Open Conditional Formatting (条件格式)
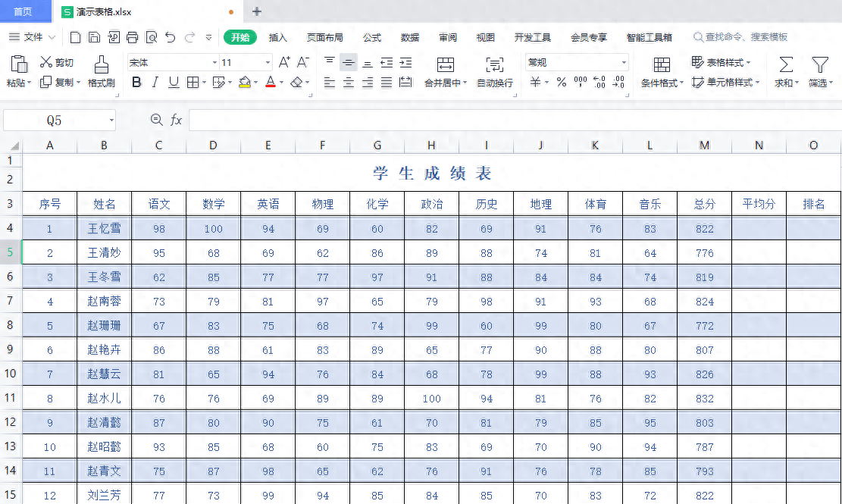This screenshot has width=842, height=504. click(662, 72)
